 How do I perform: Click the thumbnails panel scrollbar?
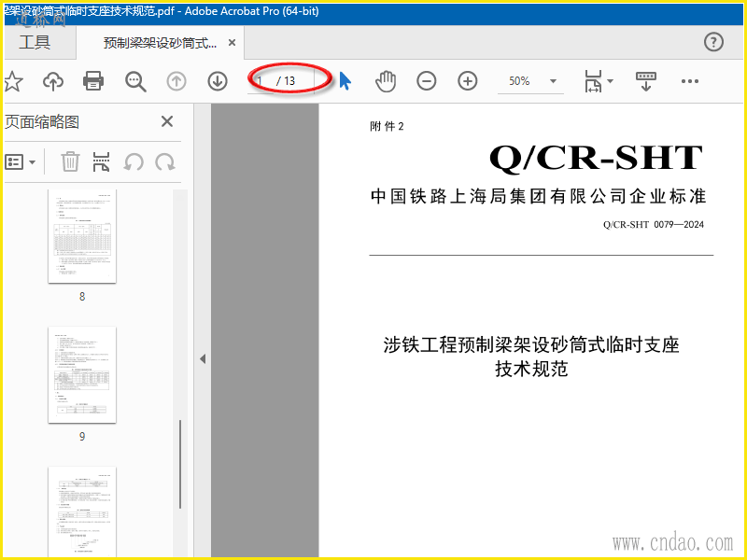[180, 464]
